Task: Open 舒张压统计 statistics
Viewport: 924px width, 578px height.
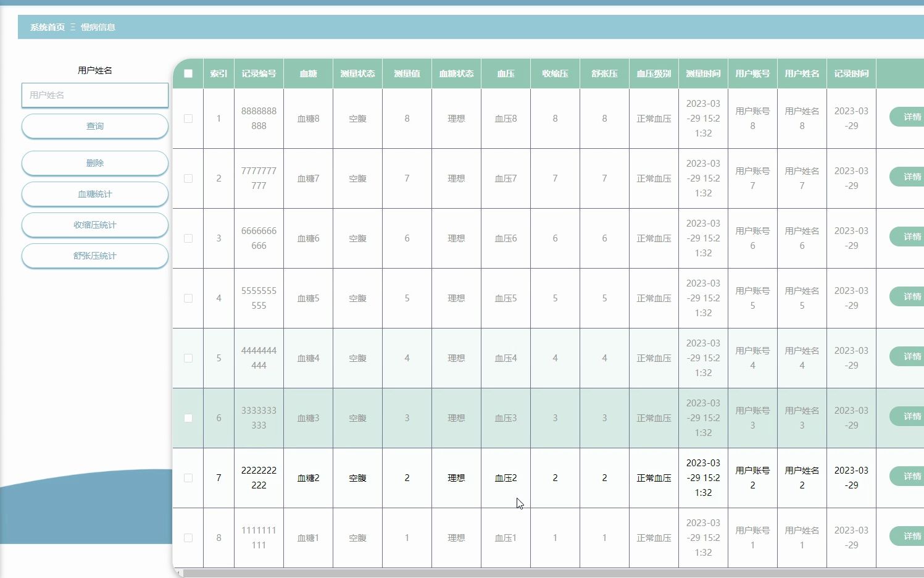Action: pos(95,256)
